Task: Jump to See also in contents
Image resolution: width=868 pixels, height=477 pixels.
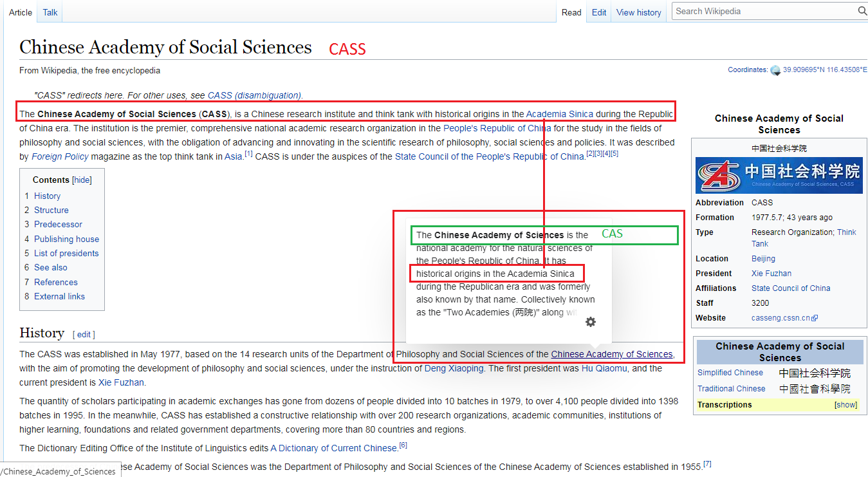Action: [50, 267]
